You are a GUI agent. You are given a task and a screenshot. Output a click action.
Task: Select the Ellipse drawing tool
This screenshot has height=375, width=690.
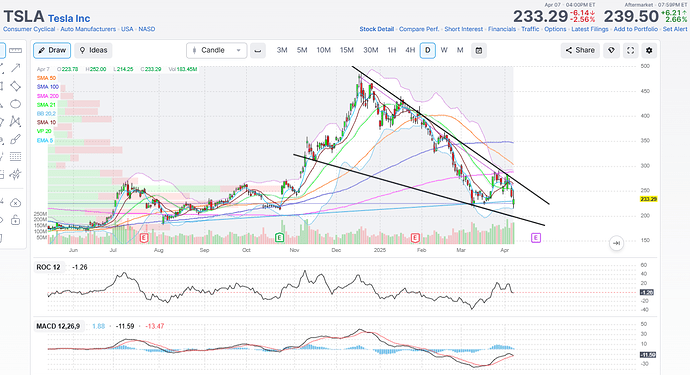(x=15, y=104)
